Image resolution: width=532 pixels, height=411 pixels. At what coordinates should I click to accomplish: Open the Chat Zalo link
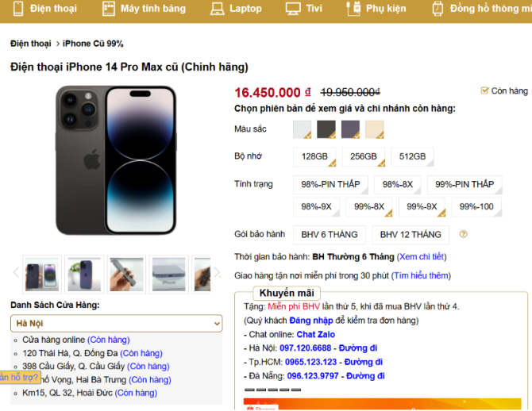click(315, 335)
